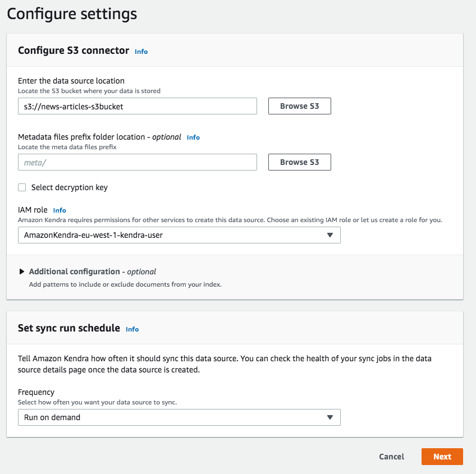Enable the Select decryption key checkbox

tap(22, 187)
